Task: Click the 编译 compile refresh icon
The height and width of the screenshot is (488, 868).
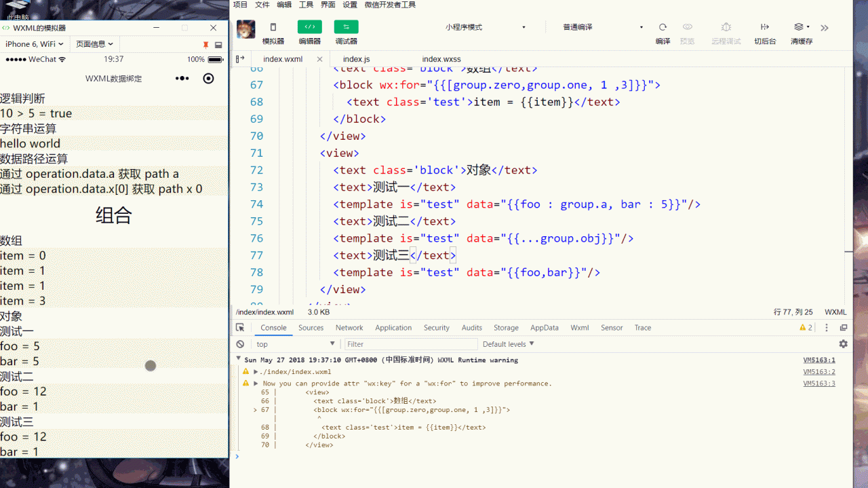Action: point(663,27)
